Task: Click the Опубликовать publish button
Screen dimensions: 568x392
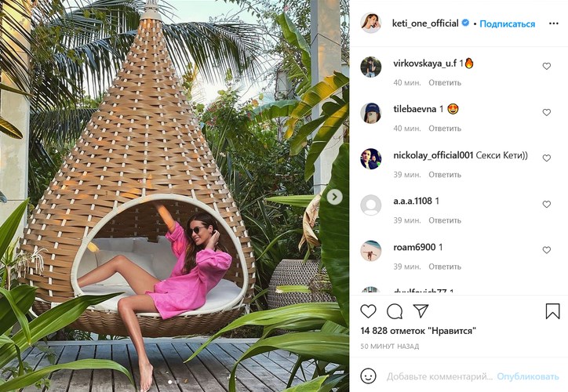Action: pyautogui.click(x=528, y=377)
